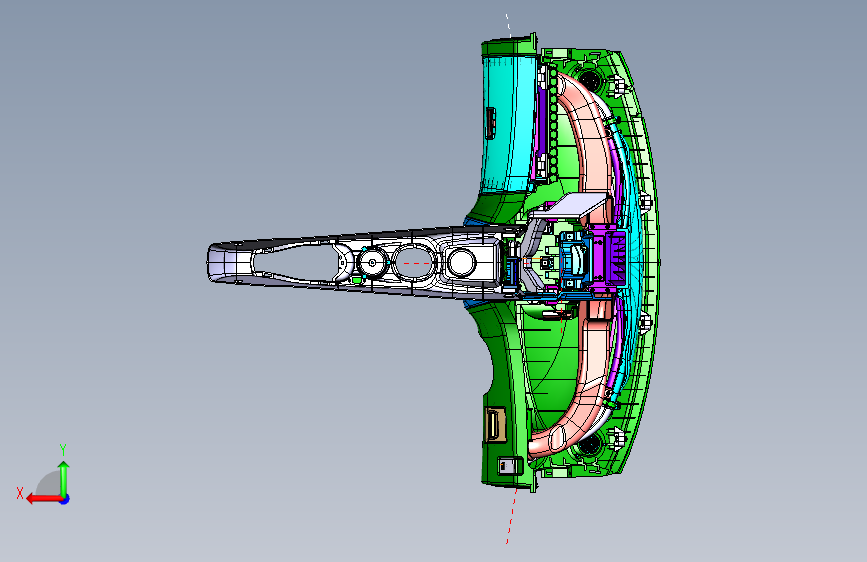The image size is (867, 562).
Task: Click the gray quarter-circle plane of the triad
Action: click(x=49, y=483)
